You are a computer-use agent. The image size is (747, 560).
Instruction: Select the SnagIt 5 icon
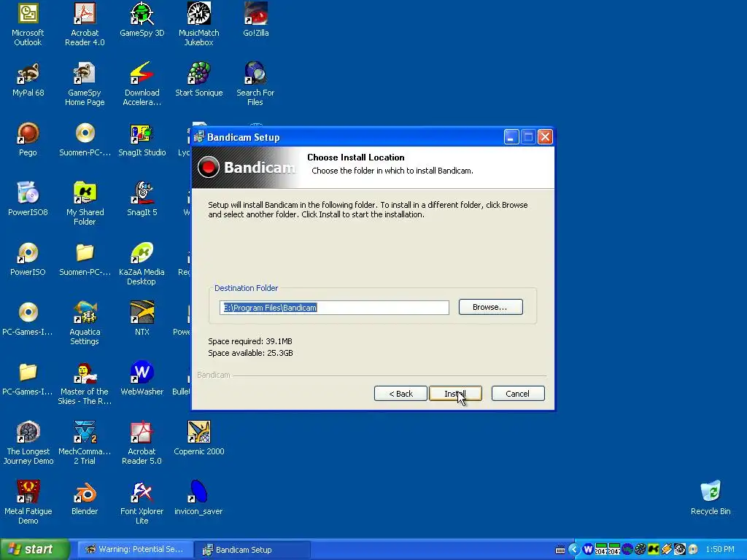[x=142, y=199]
